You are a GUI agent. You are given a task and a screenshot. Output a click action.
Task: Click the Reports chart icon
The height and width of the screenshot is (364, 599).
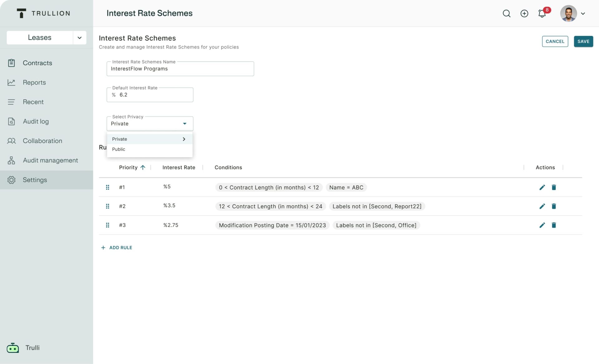click(12, 82)
